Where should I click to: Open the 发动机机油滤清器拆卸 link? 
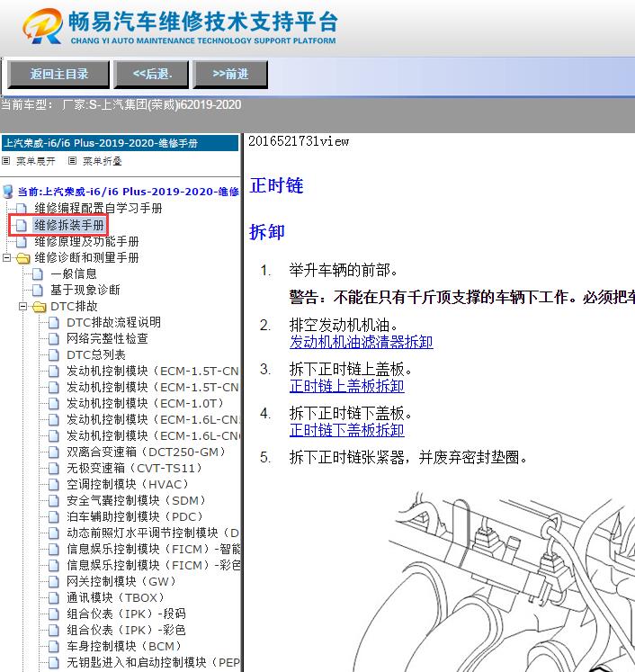[x=362, y=342]
